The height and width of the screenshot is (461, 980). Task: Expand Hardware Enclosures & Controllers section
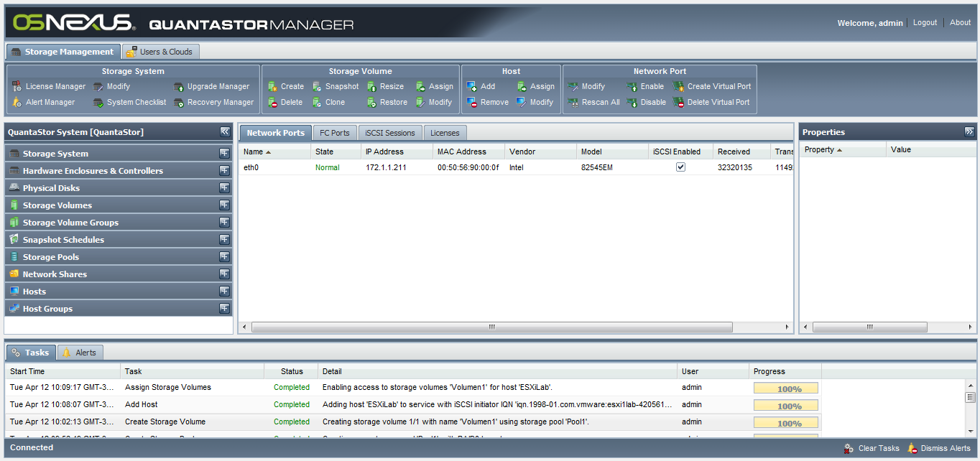click(225, 170)
